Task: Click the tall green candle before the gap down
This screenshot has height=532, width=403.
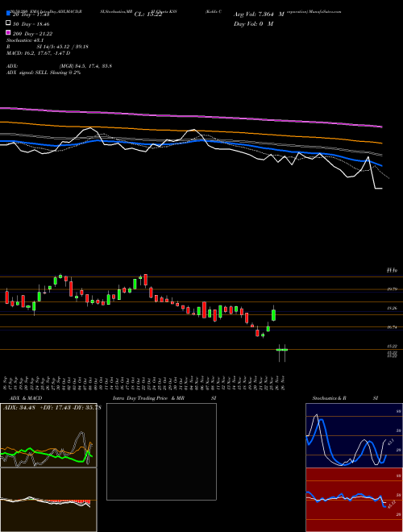Action: pyautogui.click(x=274, y=314)
